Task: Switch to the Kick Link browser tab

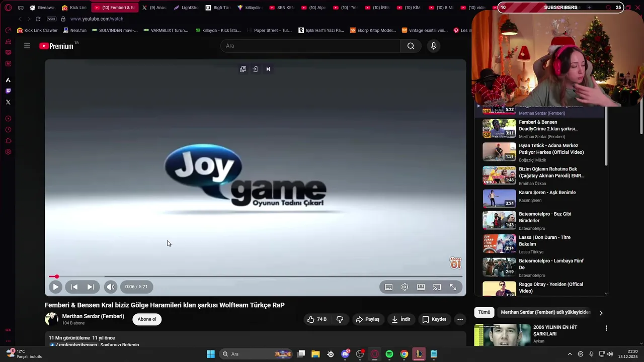Action: (74, 8)
